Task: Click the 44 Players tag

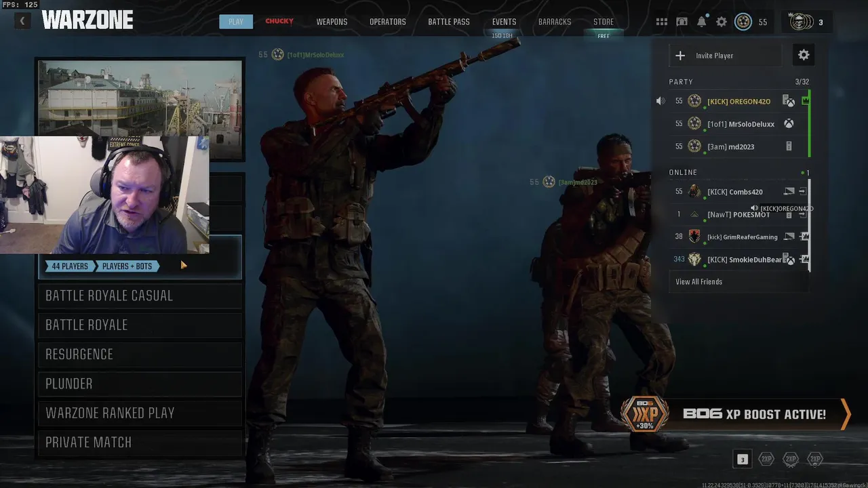Action: point(70,266)
